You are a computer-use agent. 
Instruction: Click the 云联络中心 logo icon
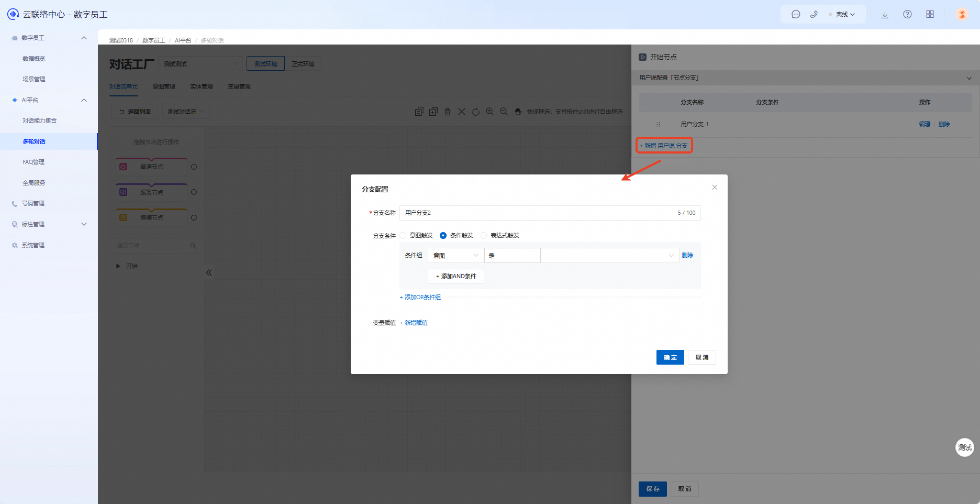point(13,14)
